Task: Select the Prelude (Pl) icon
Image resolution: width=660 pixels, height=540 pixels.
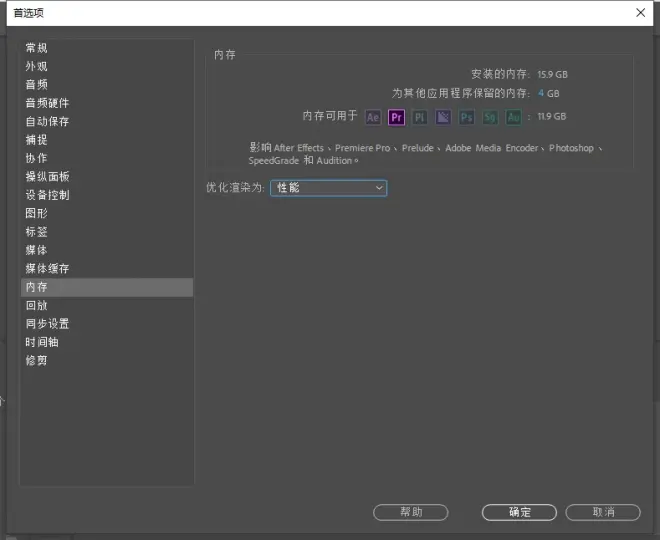Action: [x=420, y=117]
